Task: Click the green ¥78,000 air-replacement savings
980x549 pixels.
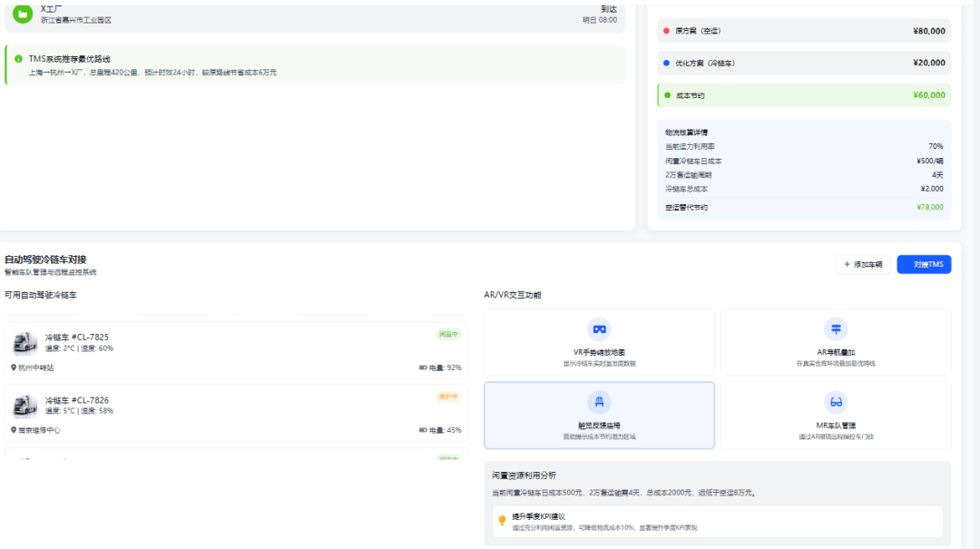Action: 930,207
